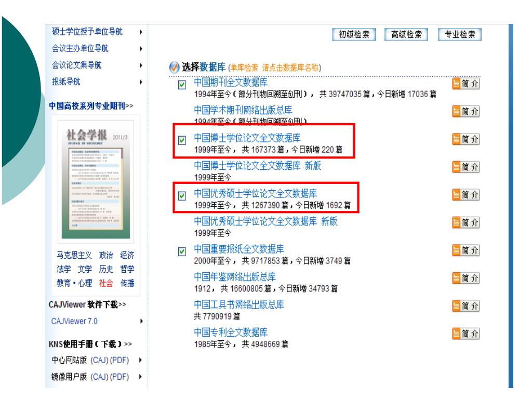The image size is (532, 399).
Task: Click the 选择数据库 checkmark icon
Action: point(174,67)
